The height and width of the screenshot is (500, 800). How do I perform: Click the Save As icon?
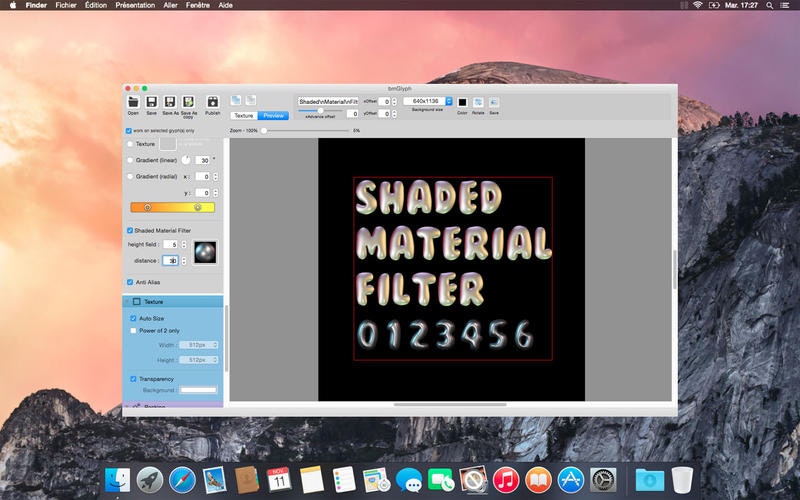tap(170, 102)
